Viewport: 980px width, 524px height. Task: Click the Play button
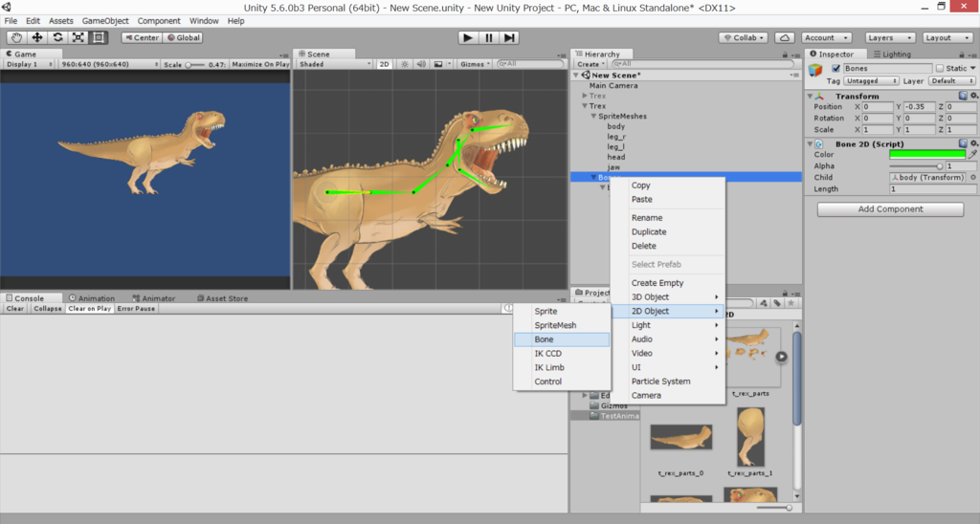(467, 37)
